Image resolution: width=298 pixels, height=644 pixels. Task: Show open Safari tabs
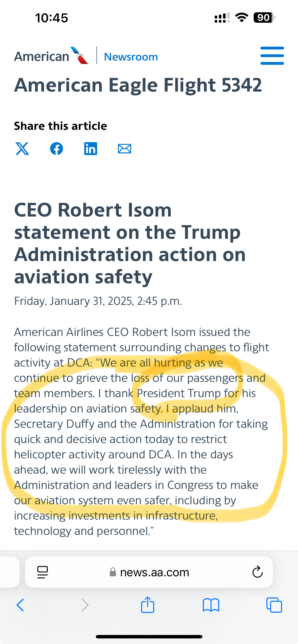(274, 605)
